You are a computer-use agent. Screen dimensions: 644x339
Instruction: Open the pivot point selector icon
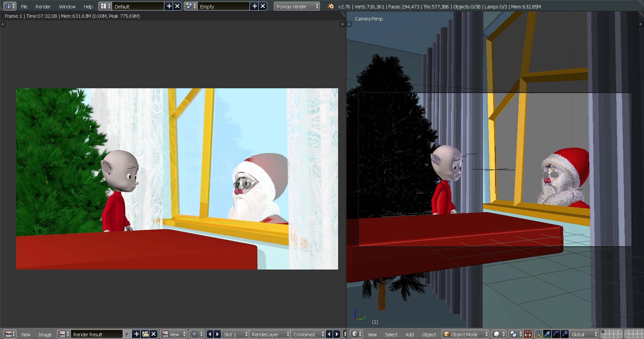(515, 334)
